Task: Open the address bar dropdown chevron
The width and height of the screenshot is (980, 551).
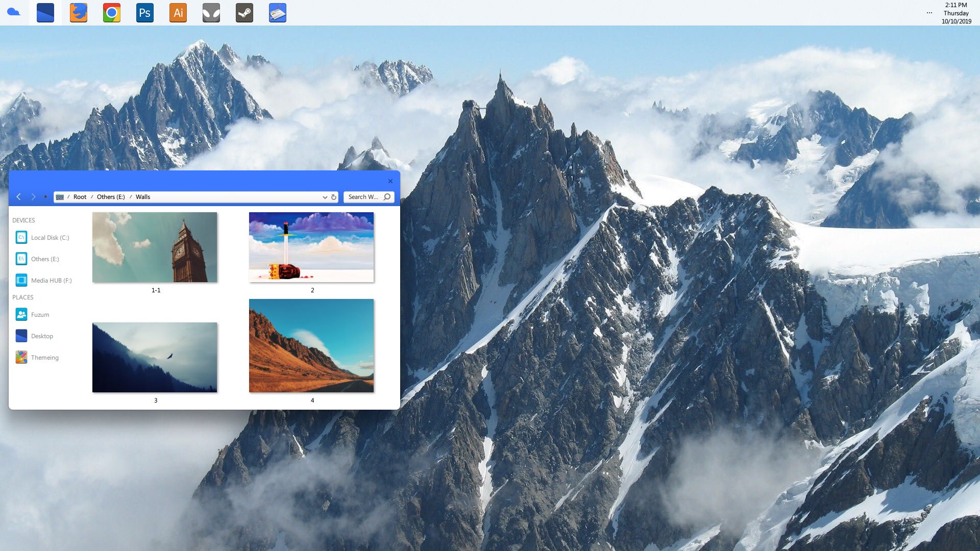Action: tap(325, 197)
